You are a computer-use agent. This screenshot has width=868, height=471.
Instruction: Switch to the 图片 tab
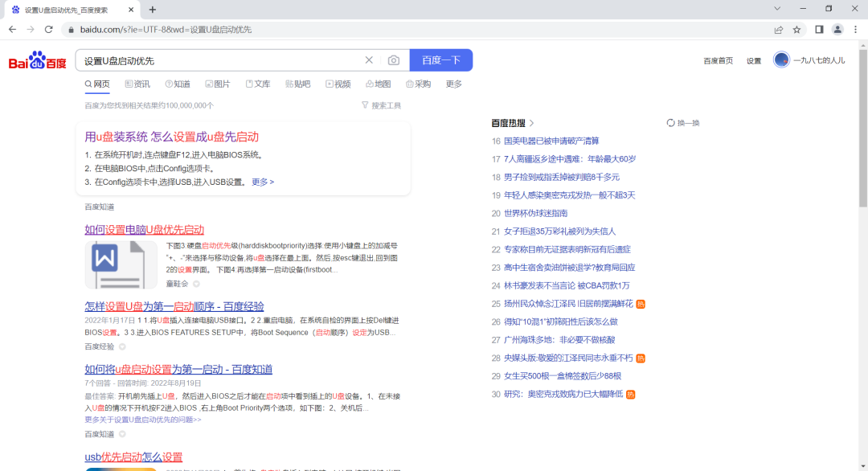[x=218, y=84]
